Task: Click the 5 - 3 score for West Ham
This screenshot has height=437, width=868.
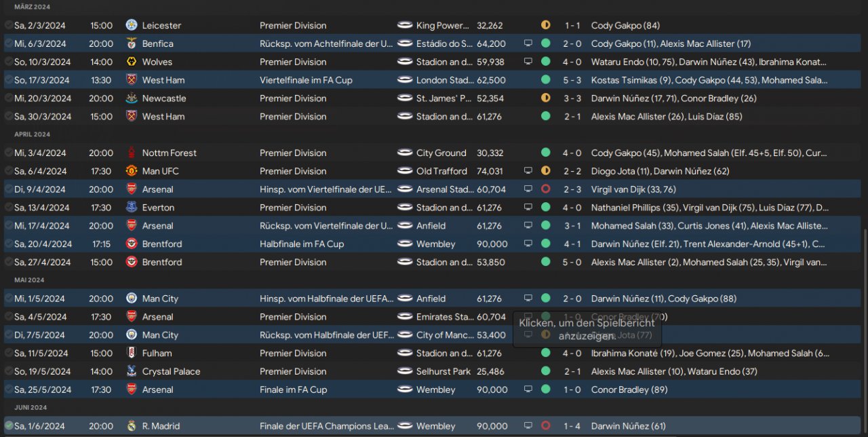Action: pos(574,80)
